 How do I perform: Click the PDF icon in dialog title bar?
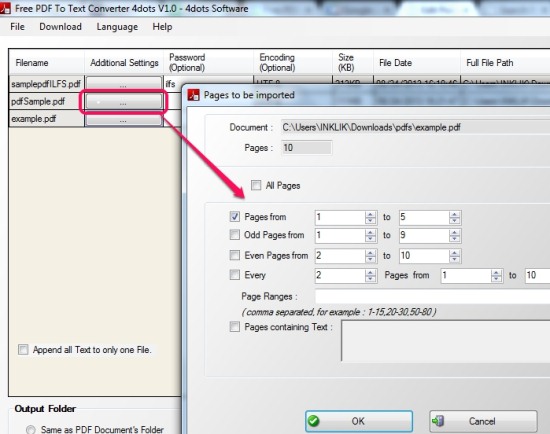193,95
